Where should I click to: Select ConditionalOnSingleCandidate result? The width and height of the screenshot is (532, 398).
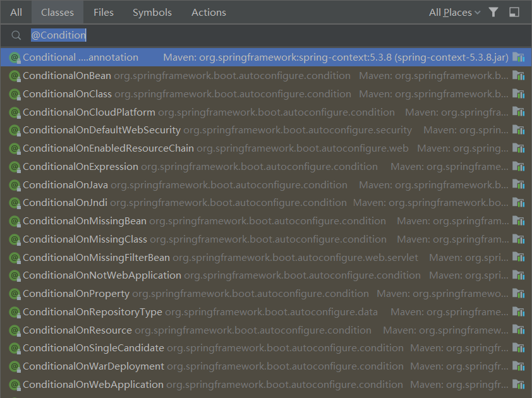(x=266, y=348)
